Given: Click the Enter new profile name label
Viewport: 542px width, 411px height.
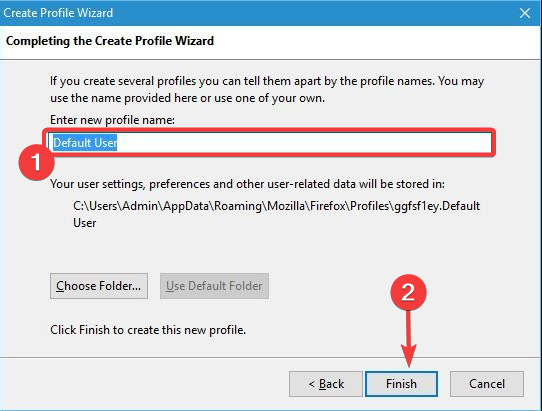Looking at the screenshot, I should coord(112,120).
